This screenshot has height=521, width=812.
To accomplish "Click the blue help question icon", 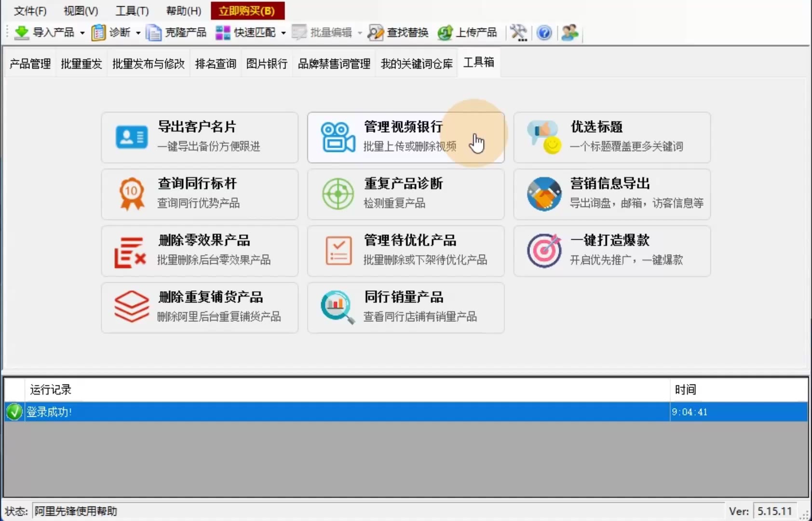I will click(544, 32).
